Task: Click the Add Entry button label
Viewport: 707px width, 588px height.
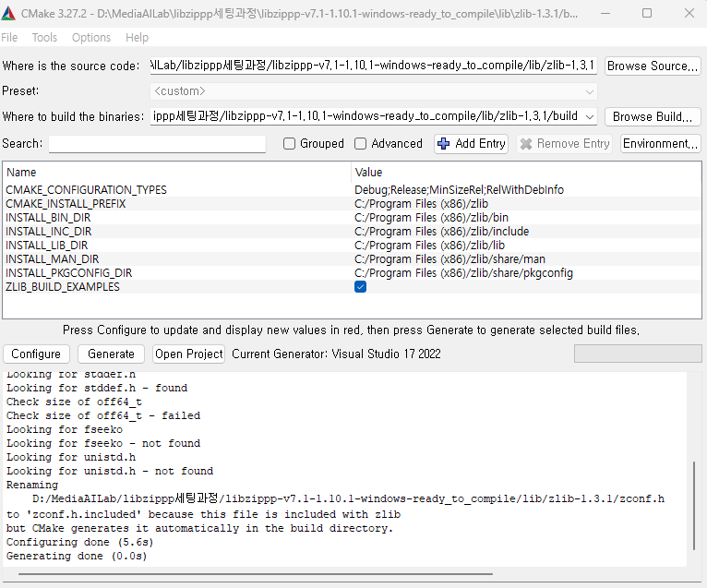Action: 480,144
